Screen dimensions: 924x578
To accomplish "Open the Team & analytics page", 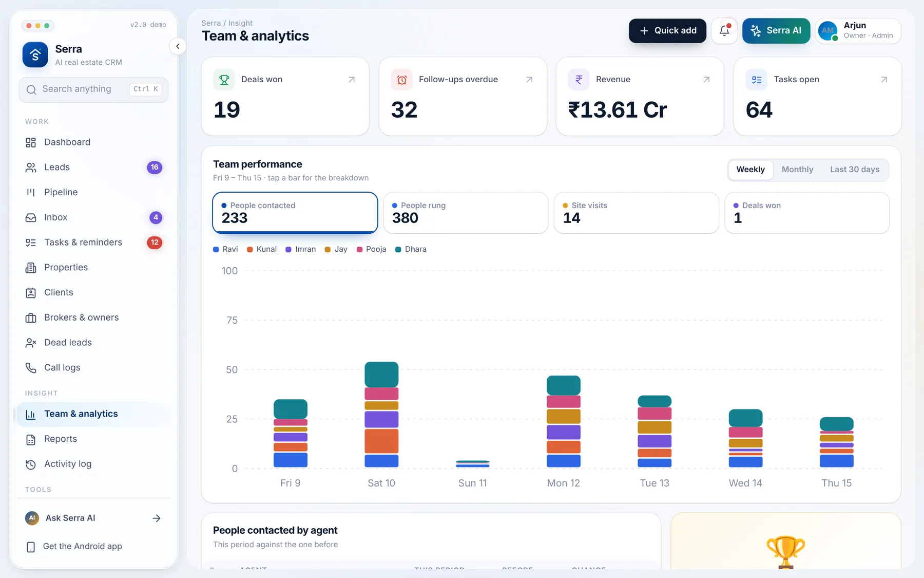I will click(x=93, y=414).
